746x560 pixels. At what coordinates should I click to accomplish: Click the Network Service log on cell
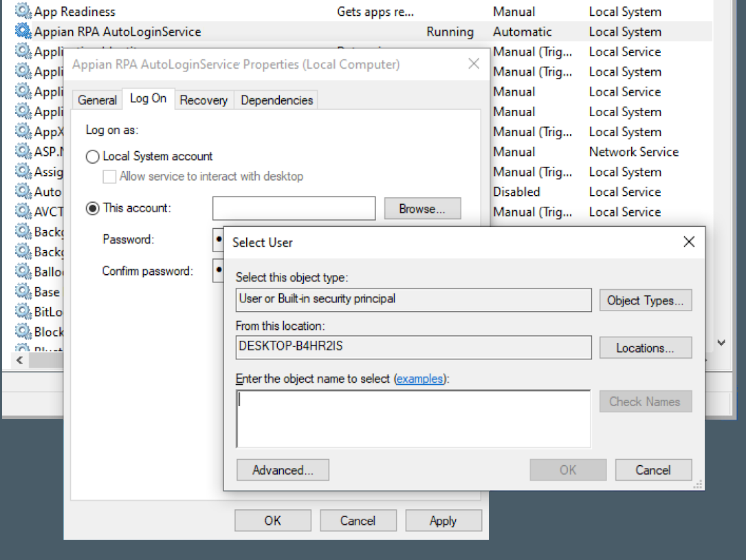[x=634, y=152]
